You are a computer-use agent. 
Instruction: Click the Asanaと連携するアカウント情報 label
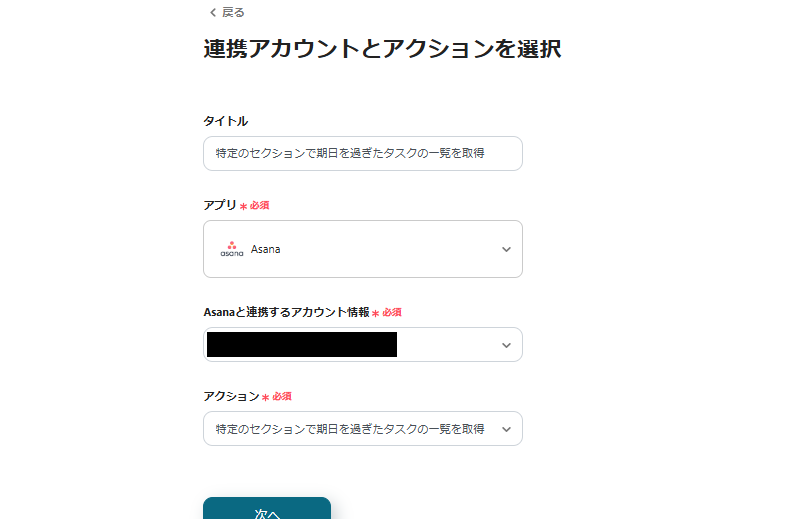(x=286, y=312)
